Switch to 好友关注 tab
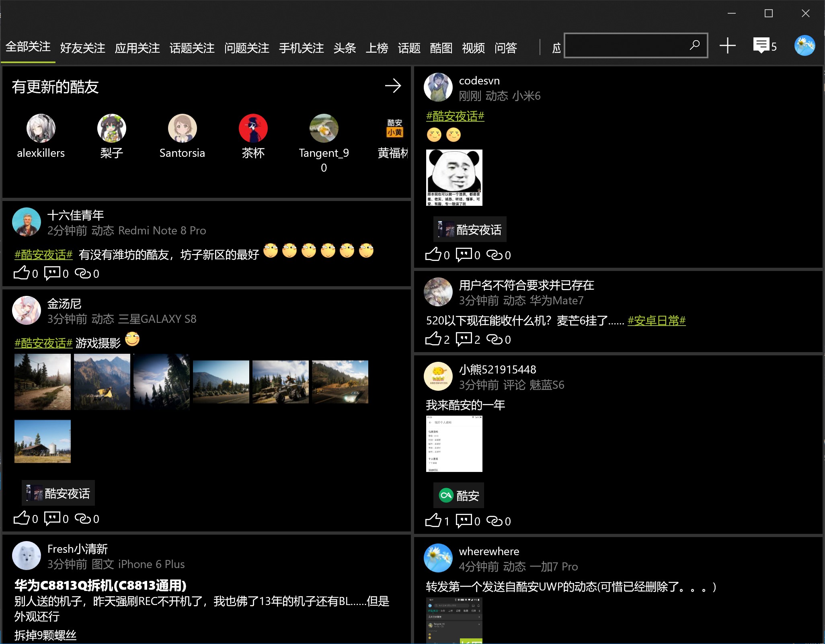 (x=82, y=48)
